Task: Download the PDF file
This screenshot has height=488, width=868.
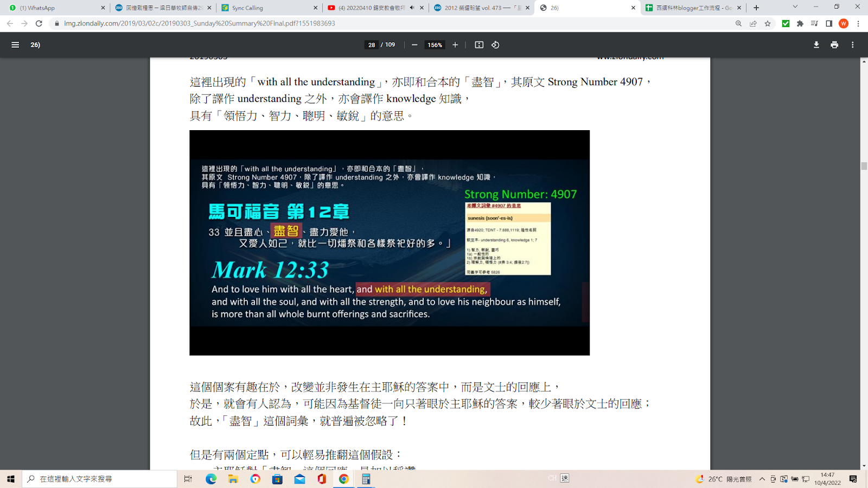Action: pyautogui.click(x=816, y=45)
